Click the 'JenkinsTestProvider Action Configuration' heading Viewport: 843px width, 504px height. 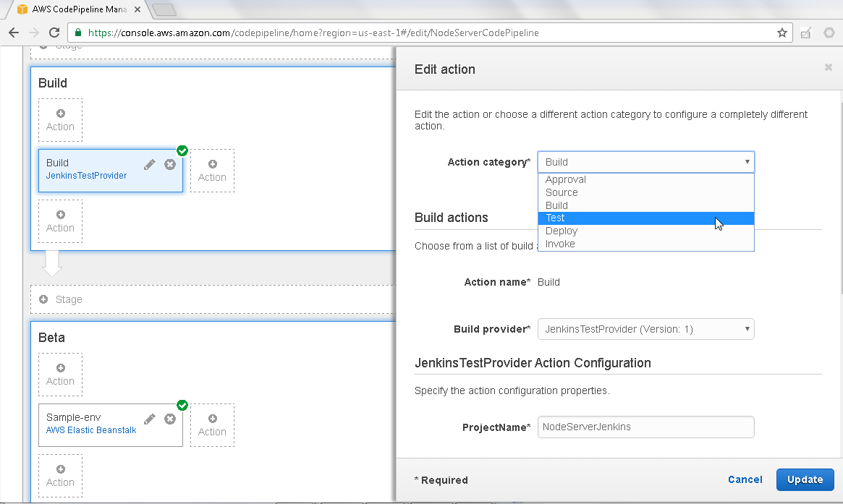533,363
